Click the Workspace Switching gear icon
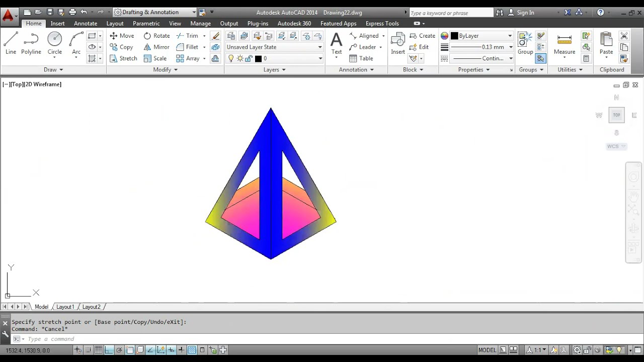Screen dimensions: 644x362 point(577,350)
